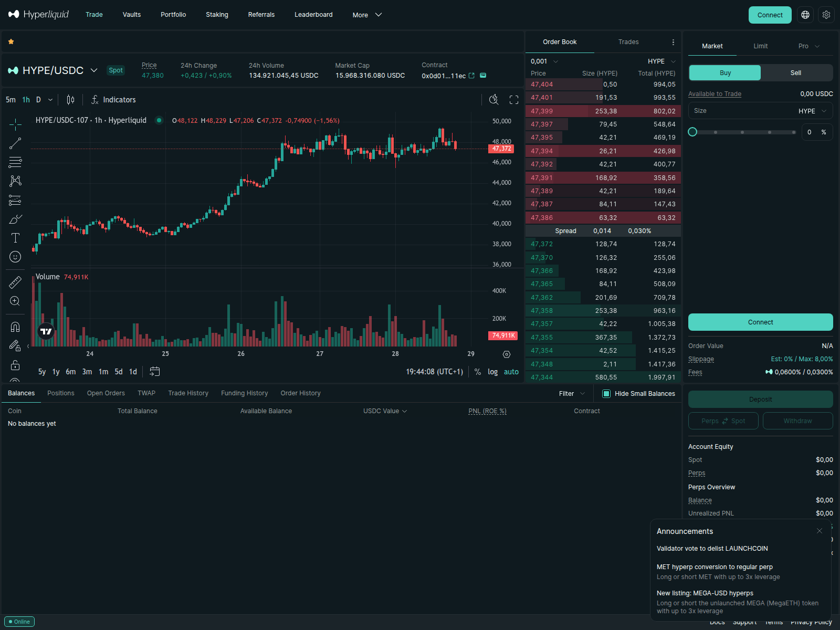Click the order size slider handle
840x630 pixels.
(692, 132)
